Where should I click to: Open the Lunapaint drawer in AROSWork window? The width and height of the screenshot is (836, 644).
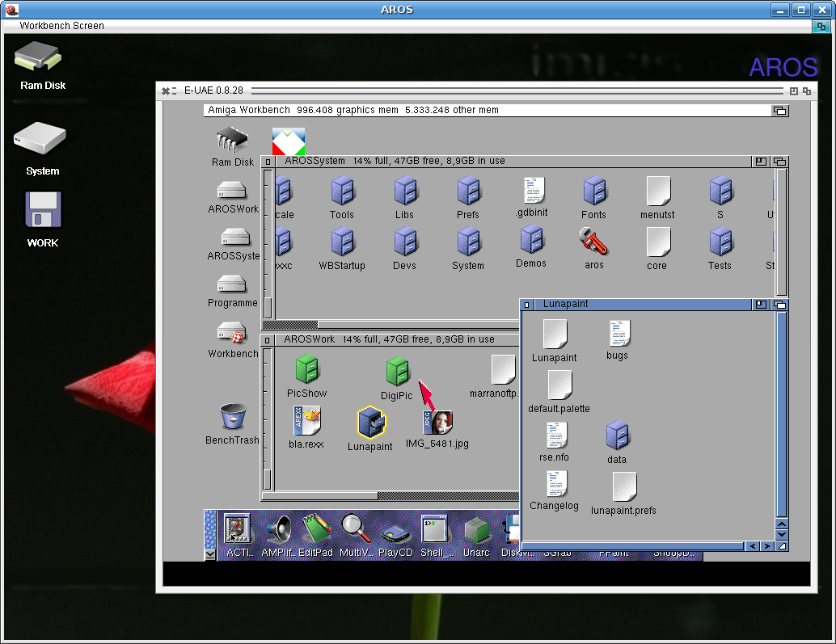[371, 423]
